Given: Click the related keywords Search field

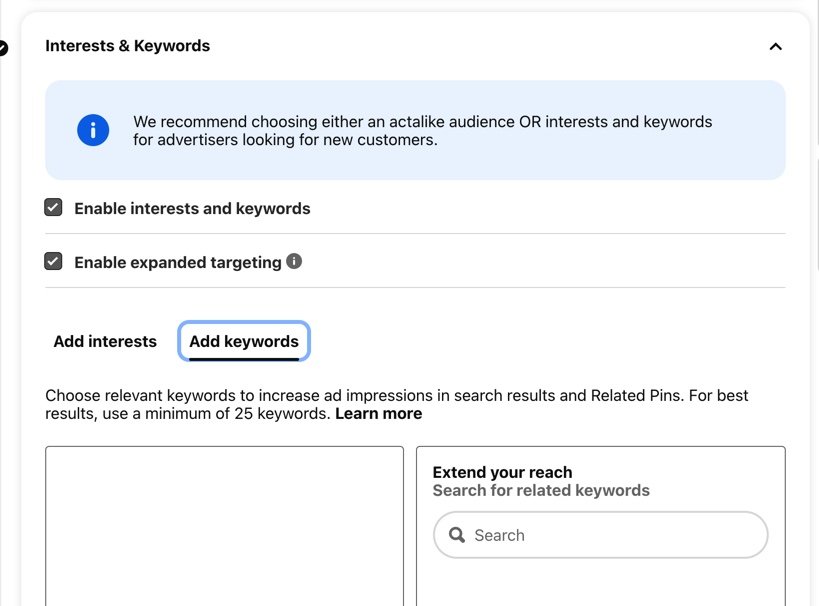Looking at the screenshot, I should click(601, 535).
